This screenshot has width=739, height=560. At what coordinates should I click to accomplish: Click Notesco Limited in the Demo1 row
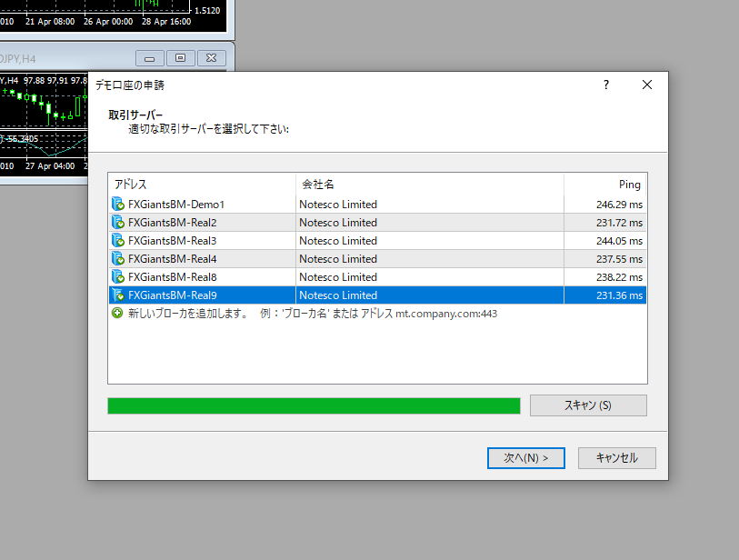pos(338,205)
